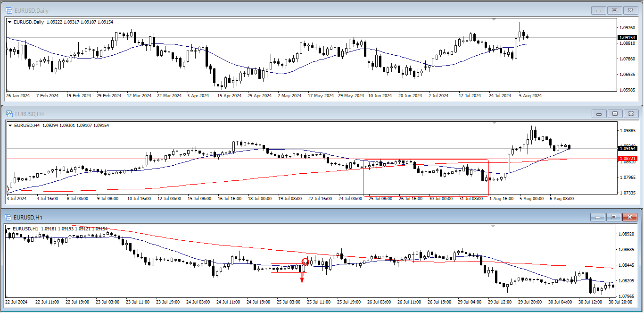Click the EURUSD,Daily window icon
This screenshot has width=644, height=313.
pos(9,10)
